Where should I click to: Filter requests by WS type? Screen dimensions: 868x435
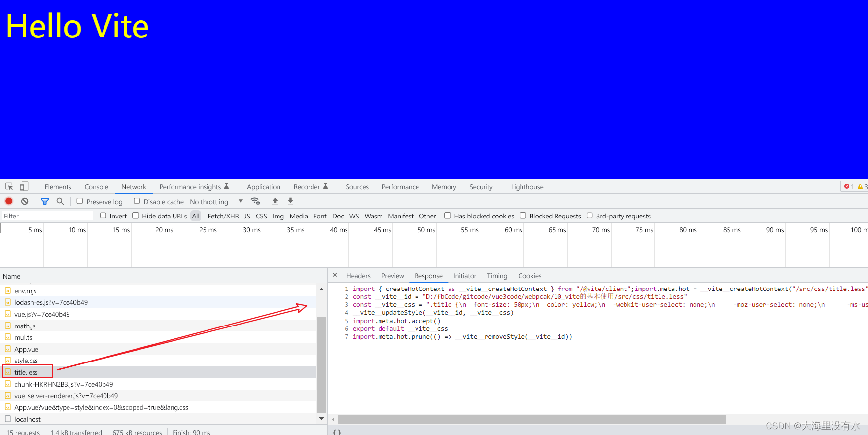coord(354,216)
